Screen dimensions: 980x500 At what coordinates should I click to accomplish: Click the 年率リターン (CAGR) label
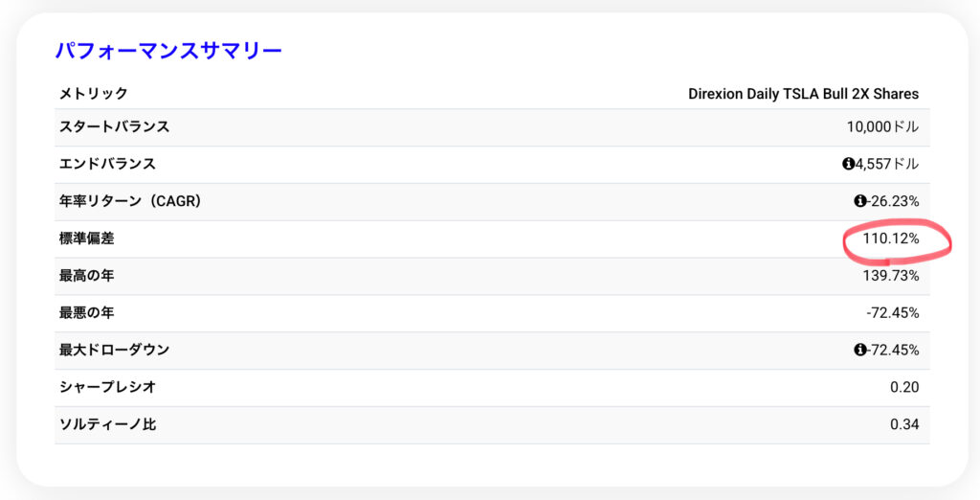point(130,201)
